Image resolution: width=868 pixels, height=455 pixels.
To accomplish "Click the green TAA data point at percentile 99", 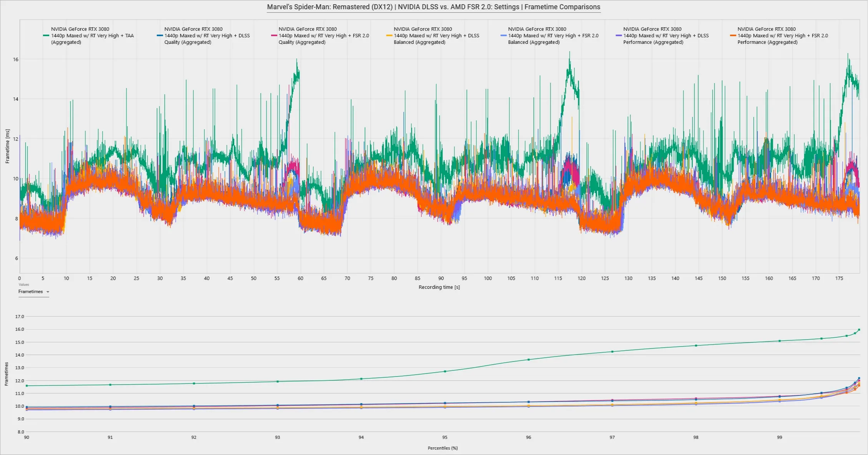I will 780,341.
